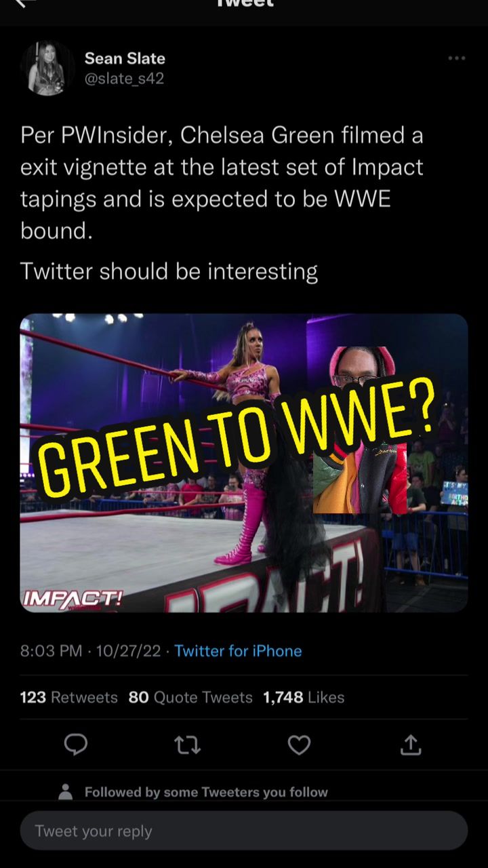488x868 pixels.
Task: Open the @slate_s42 handle
Action: [x=124, y=79]
